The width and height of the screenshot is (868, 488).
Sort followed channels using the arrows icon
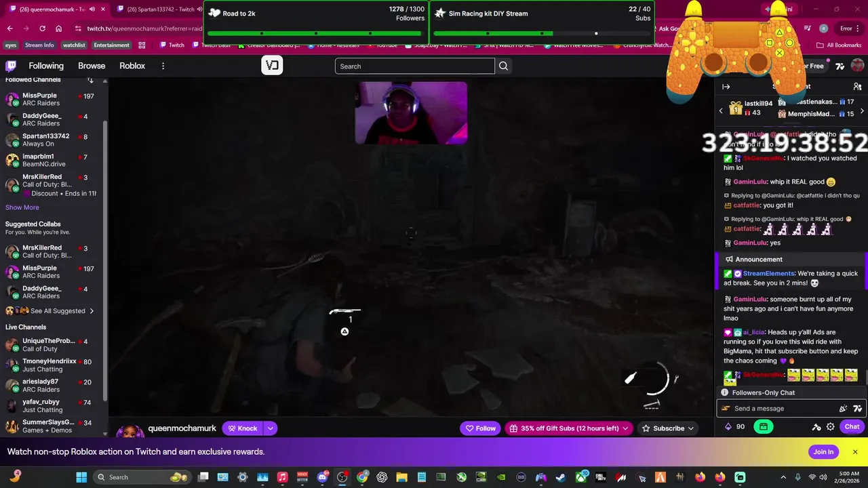pyautogui.click(x=90, y=80)
